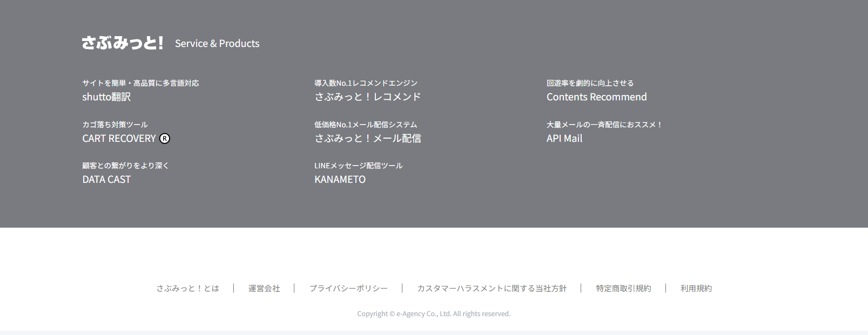Open the 特定商取引規約 link
The image size is (868, 335).
click(623, 289)
